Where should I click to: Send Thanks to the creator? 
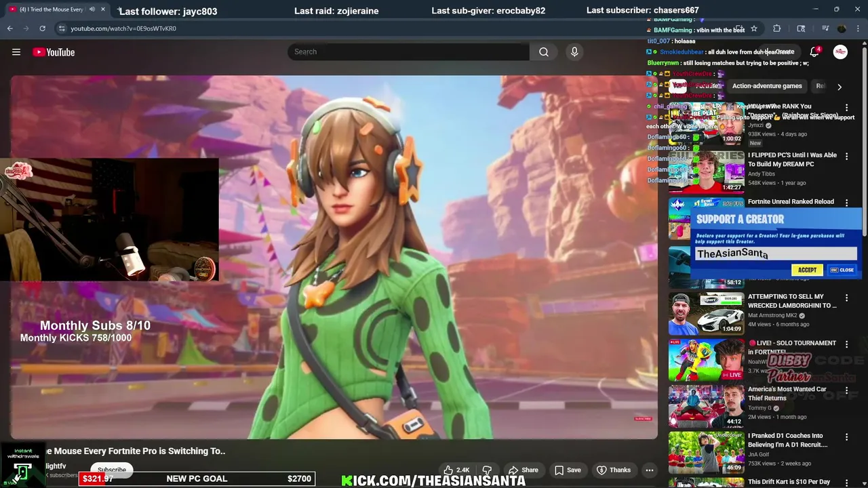[613, 470]
